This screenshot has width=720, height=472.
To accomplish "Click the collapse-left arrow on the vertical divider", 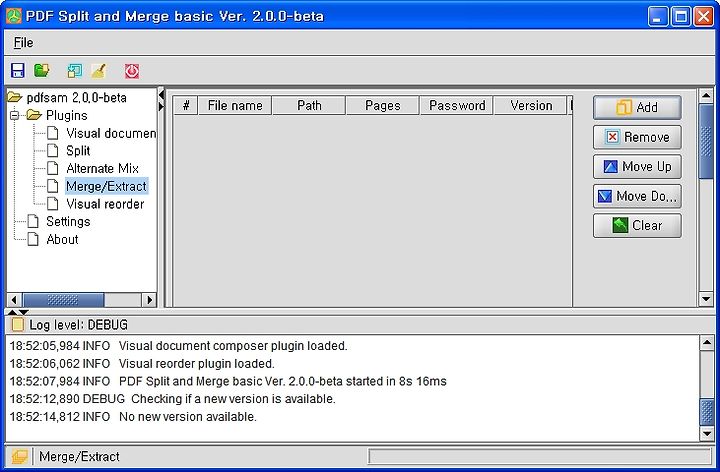I will point(161,95).
